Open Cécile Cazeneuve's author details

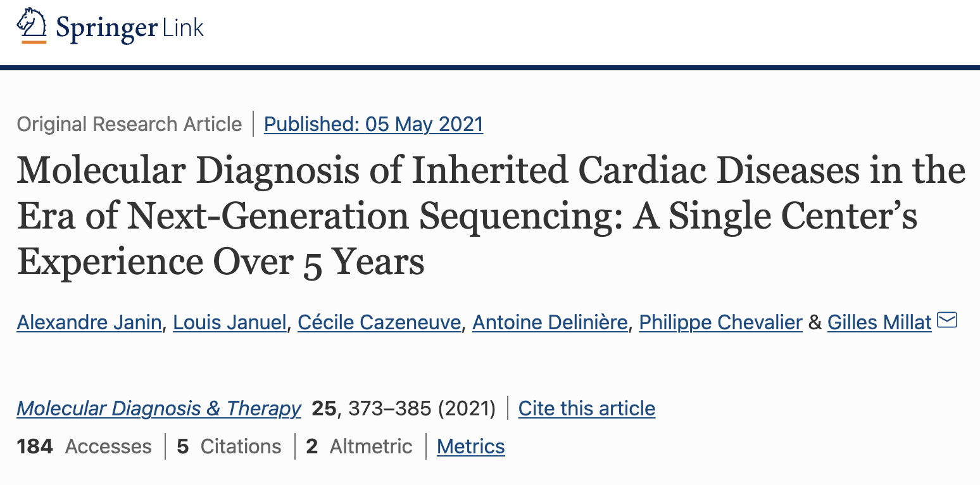[379, 322]
